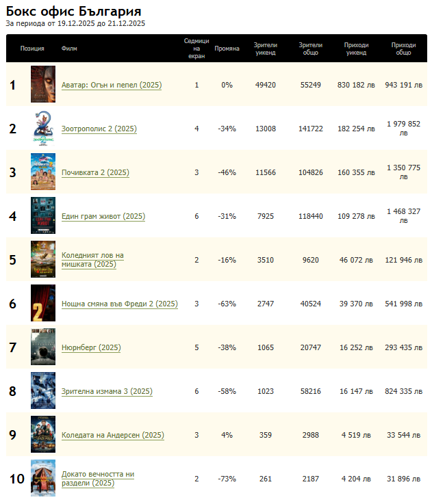Image resolution: width=432 pixels, height=504 pixels.
Task: Click the Зоотрополис 2 (2025) title link
Action: coord(99,129)
